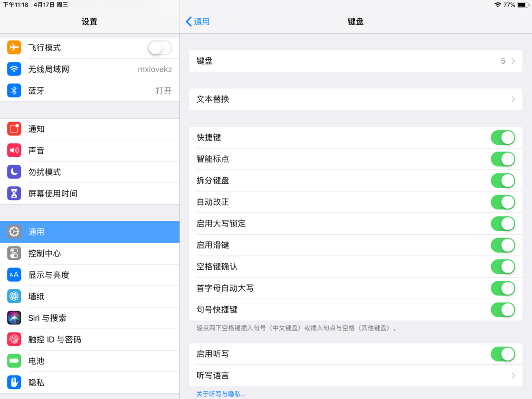The height and width of the screenshot is (399, 532).
Task: Tap the chevron on the 文本替换 row
Action: coord(513,99)
